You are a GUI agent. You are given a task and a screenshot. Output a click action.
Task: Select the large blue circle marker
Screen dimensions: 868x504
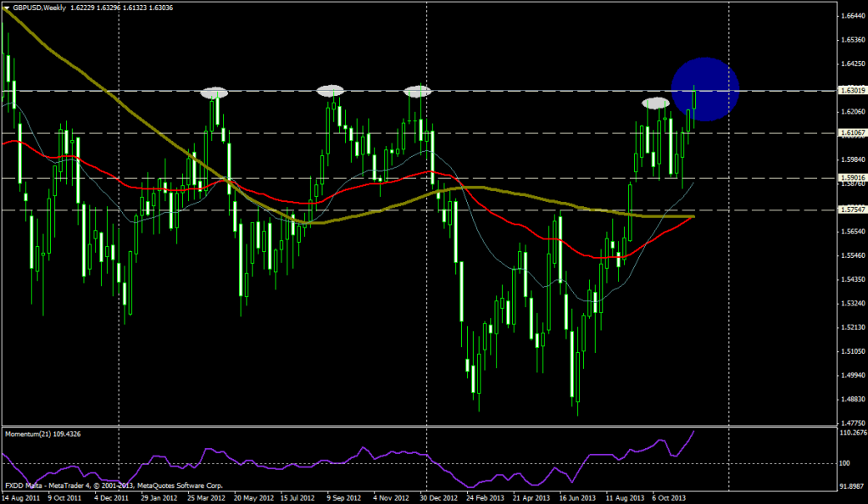coord(705,88)
